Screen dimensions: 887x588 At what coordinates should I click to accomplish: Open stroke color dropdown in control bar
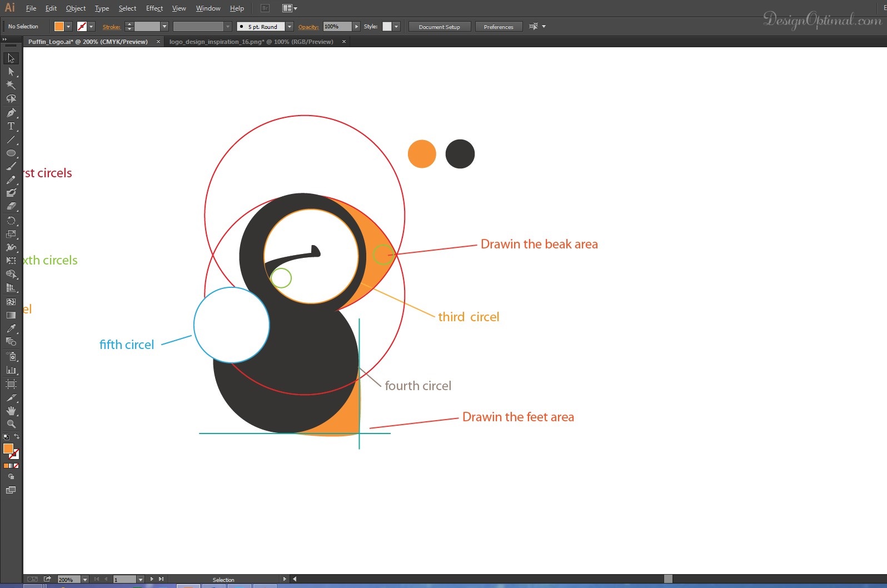click(91, 27)
